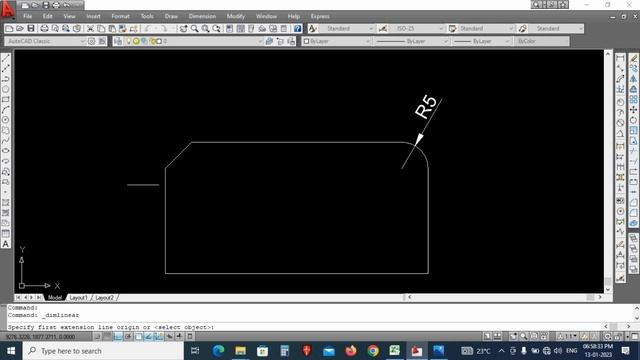Toggle Grid display in status bar
This screenshot has height=360, width=640.
pyautogui.click(x=107, y=337)
